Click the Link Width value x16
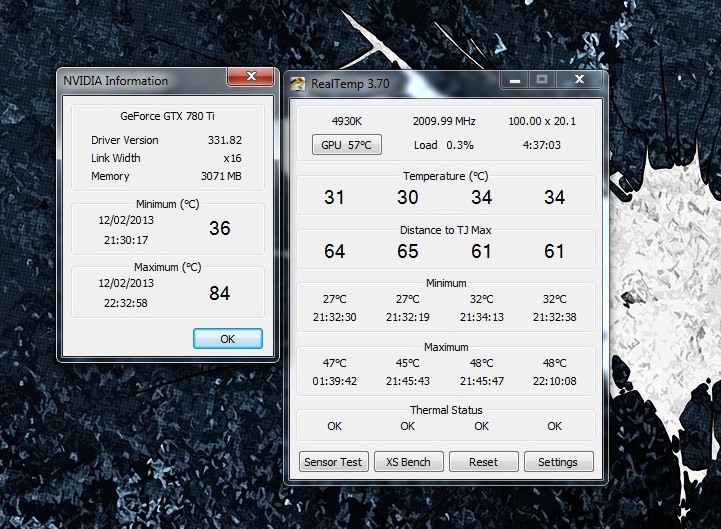Screen dimensions: 721x529 pyautogui.click(x=232, y=158)
